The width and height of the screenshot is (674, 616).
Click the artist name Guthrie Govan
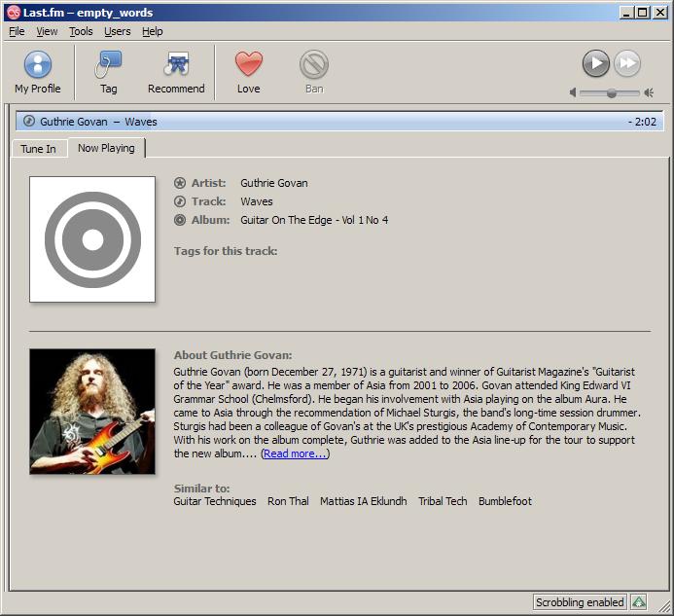[274, 183]
